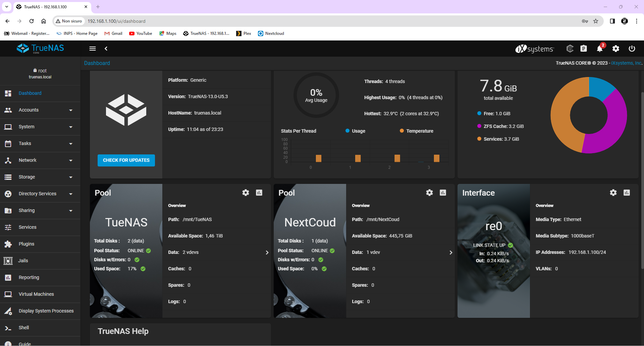Open the top bar settings gear

click(616, 49)
